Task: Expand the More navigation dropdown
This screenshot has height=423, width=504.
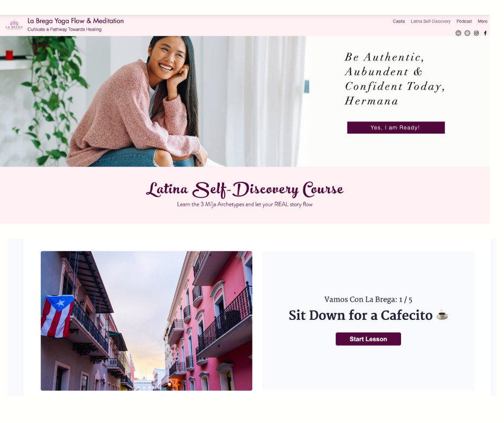Action: coord(482,21)
